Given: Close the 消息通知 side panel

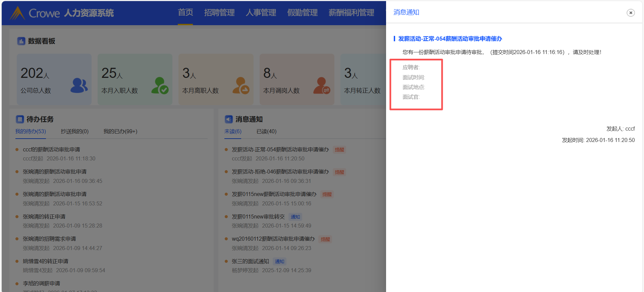Looking at the screenshot, I should pos(631,13).
